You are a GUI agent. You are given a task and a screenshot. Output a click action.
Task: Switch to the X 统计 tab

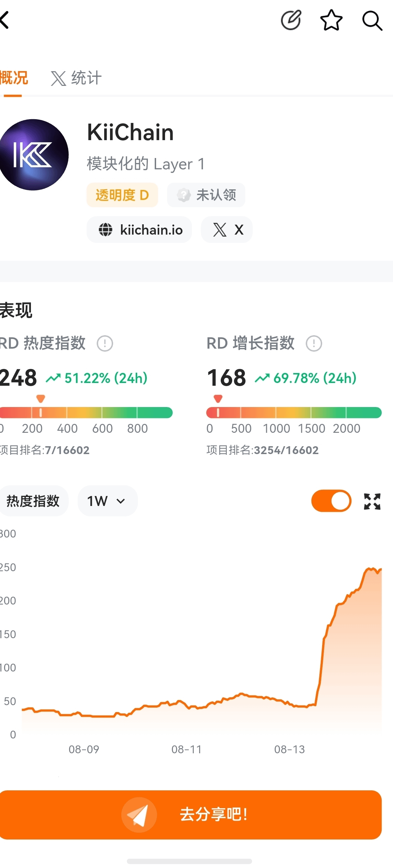tap(76, 78)
